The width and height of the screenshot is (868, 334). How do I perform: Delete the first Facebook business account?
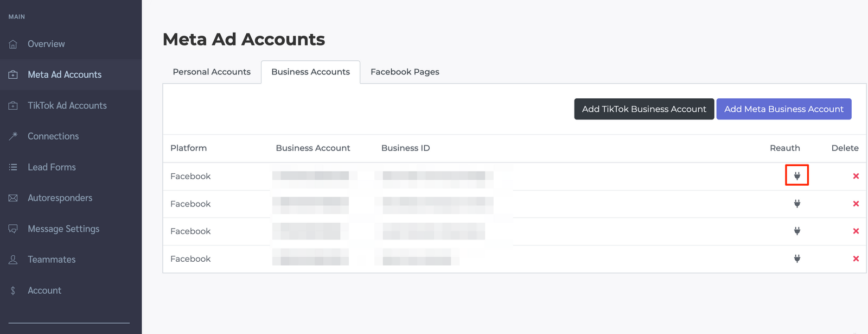coord(856,176)
